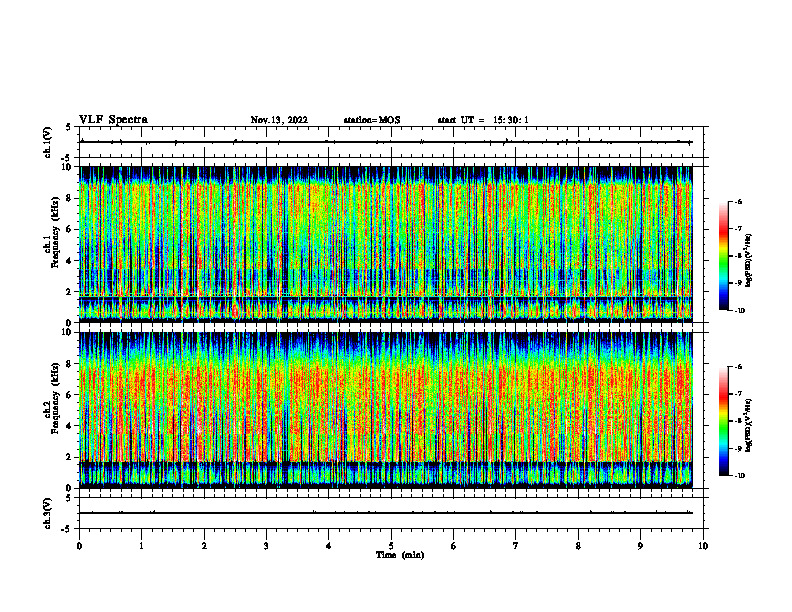Click the ch.1 'Frequency (kHz)' axis label

point(55,232)
